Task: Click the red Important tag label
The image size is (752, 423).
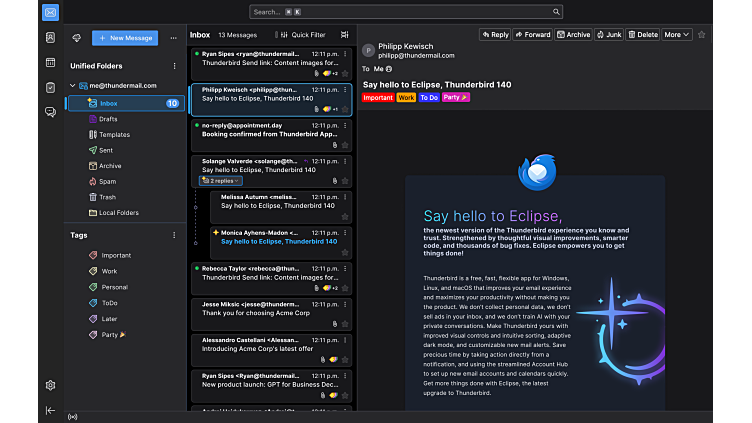Action: 377,98
